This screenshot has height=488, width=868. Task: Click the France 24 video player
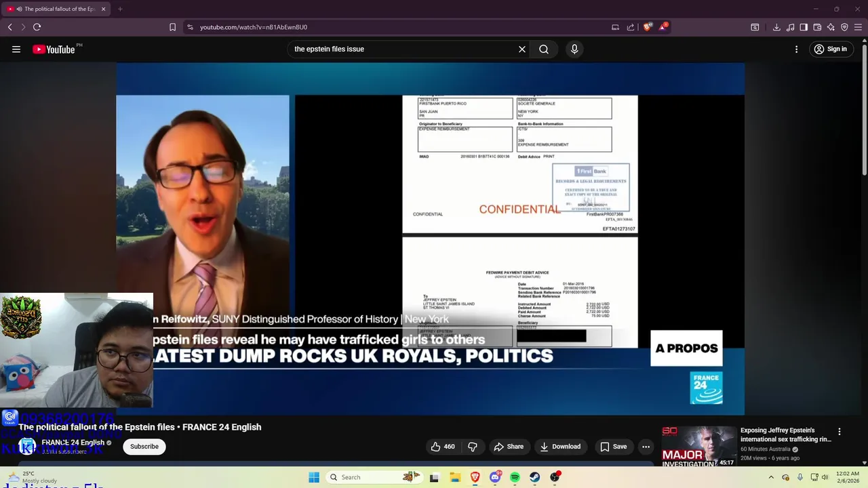[x=430, y=239]
